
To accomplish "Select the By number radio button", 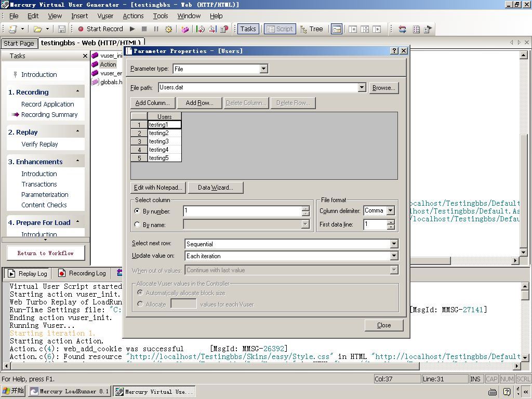I will [x=137, y=211].
